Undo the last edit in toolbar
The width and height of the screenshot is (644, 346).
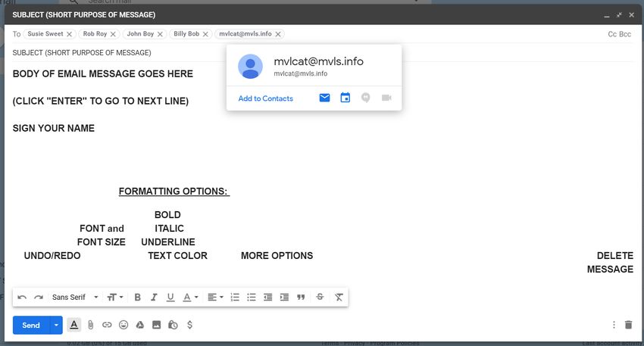click(22, 297)
